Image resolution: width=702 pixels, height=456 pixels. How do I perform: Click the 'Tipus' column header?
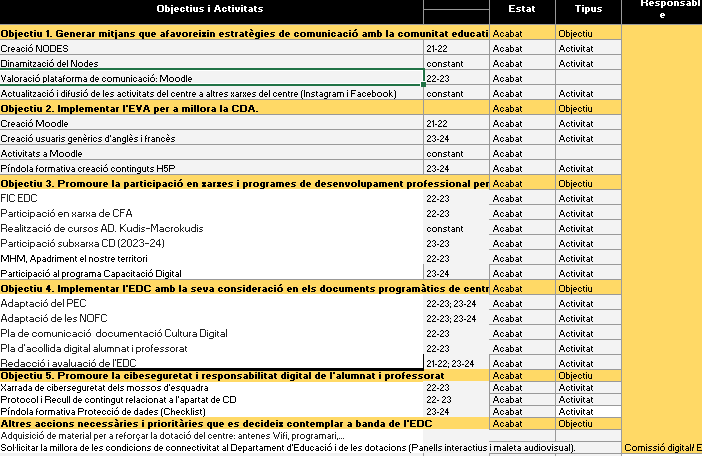(588, 8)
